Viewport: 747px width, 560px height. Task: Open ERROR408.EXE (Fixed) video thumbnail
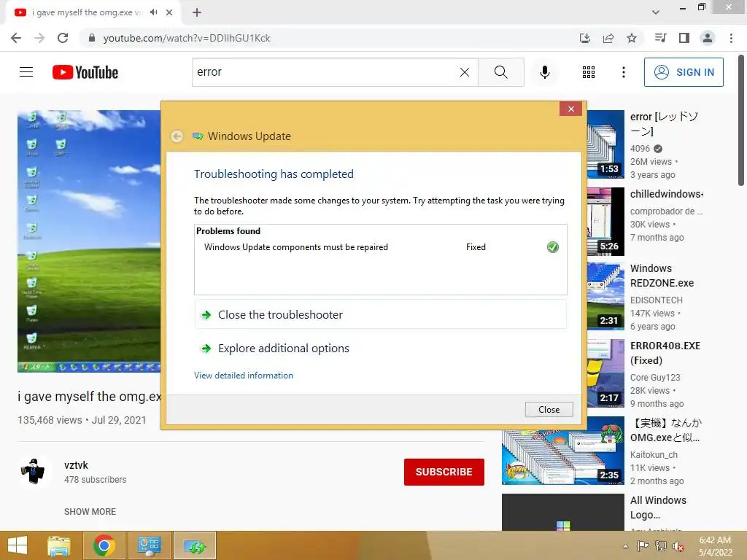605,373
